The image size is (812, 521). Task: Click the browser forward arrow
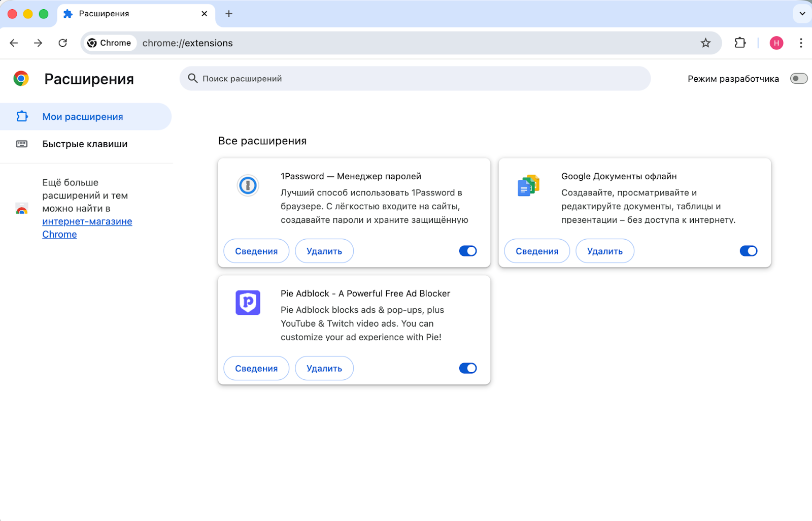coord(38,43)
